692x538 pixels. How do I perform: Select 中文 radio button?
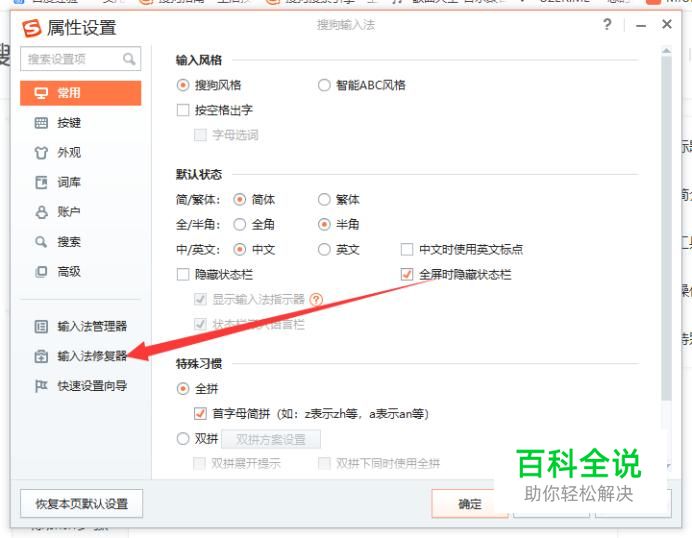(x=239, y=250)
